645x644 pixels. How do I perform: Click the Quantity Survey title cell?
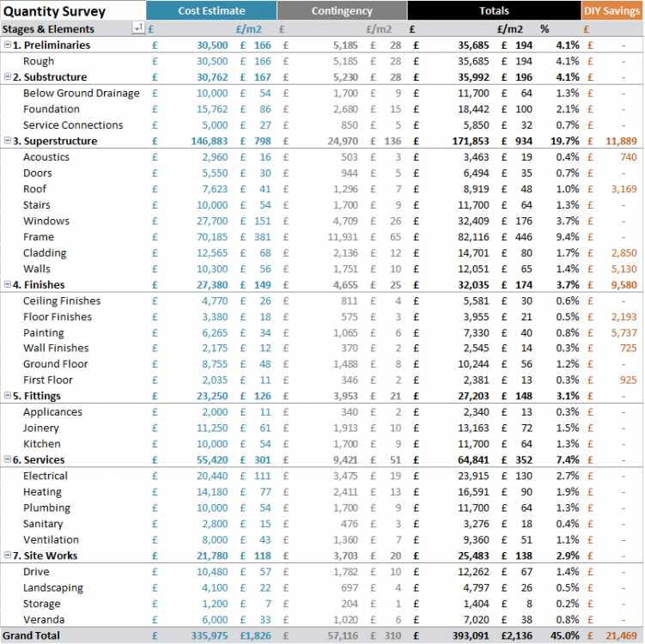point(54,11)
